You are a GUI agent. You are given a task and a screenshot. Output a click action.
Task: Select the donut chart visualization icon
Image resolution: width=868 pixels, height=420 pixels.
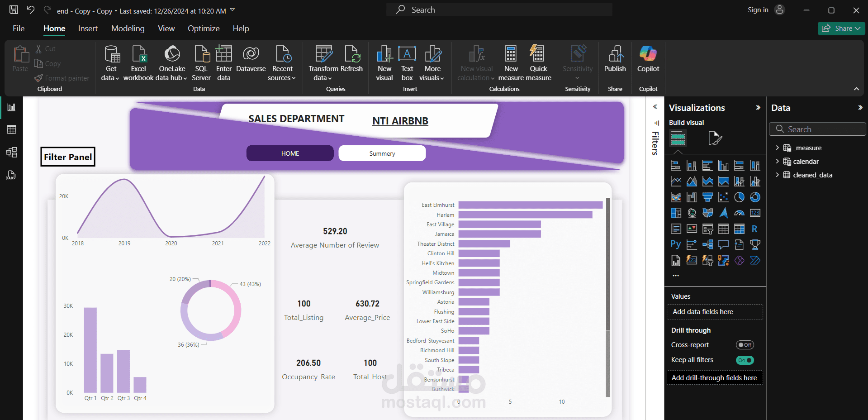coord(755,197)
